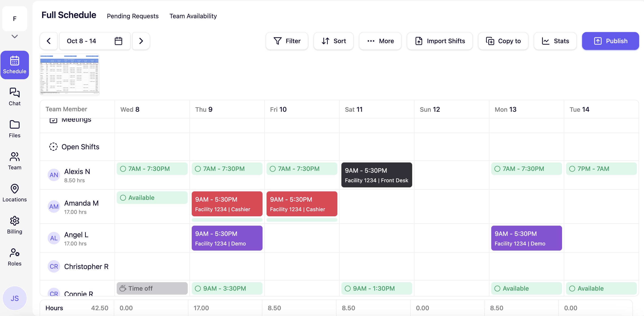Open Stats chart view
Image resolution: width=644 pixels, height=316 pixels.
pyautogui.click(x=555, y=41)
